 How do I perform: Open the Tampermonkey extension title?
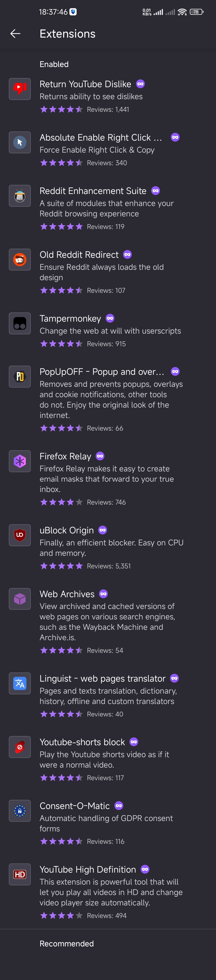70,318
